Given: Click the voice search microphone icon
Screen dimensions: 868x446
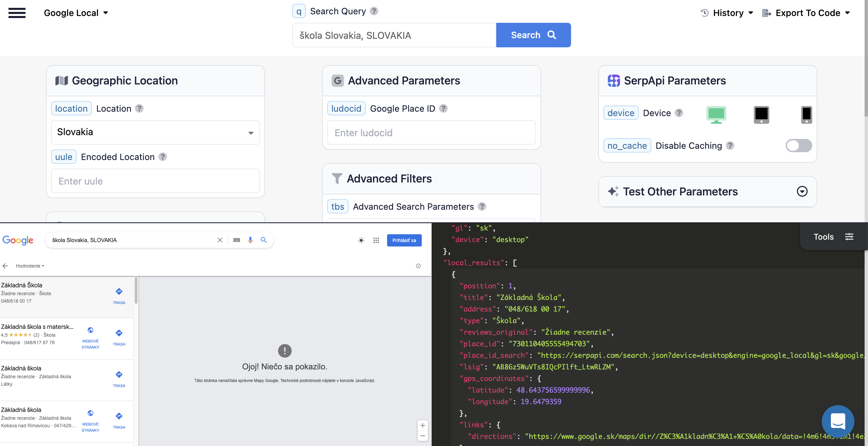Looking at the screenshot, I should [250, 240].
